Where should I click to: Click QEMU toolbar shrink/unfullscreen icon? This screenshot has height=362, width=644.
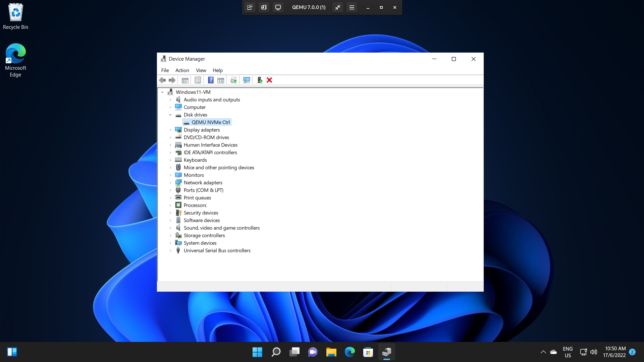(338, 7)
